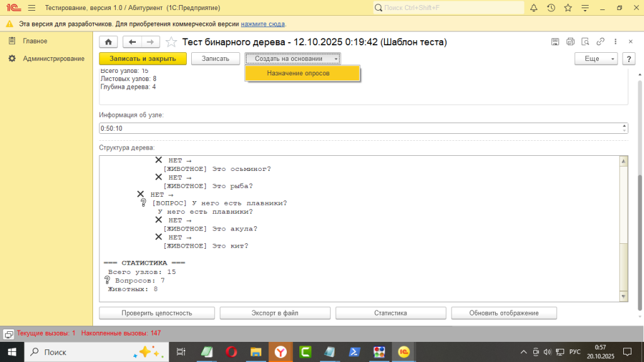This screenshot has height=362, width=644.
Task: Open Task View on the taskbar
Action: coord(180,352)
